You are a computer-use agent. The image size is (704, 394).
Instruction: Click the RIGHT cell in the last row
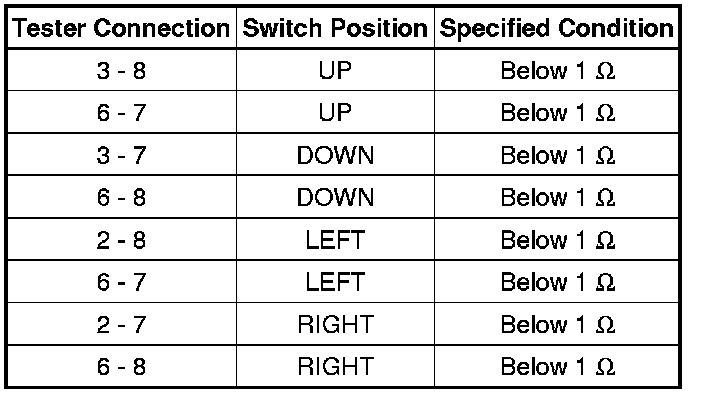pos(335,366)
